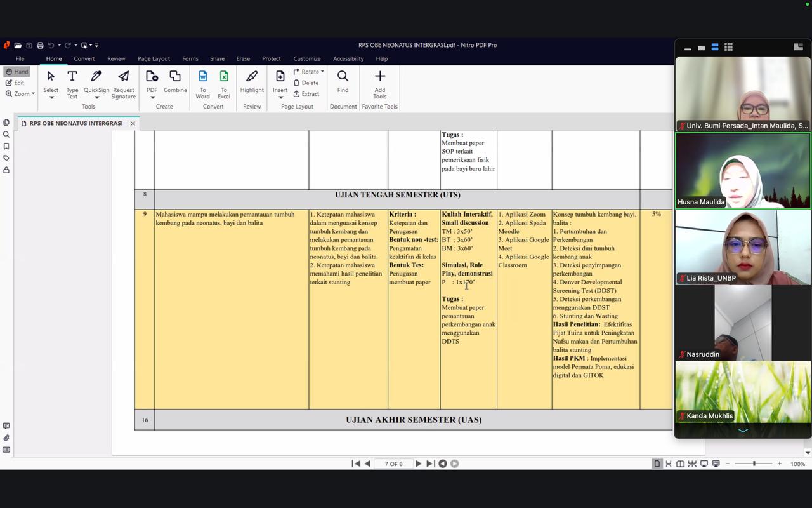812x508 pixels.
Task: Convert the document To Excel
Action: 224,84
